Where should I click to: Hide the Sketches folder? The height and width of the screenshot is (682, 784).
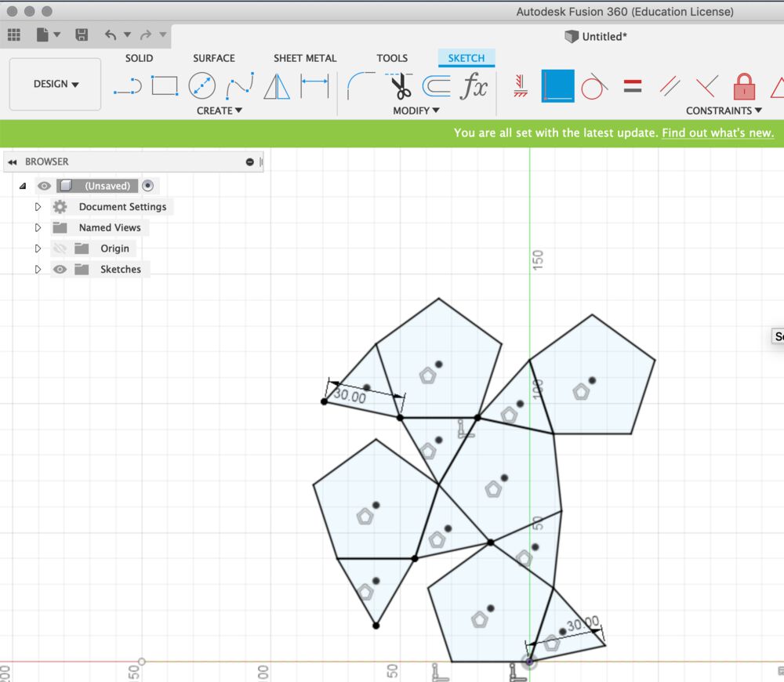[x=60, y=269]
